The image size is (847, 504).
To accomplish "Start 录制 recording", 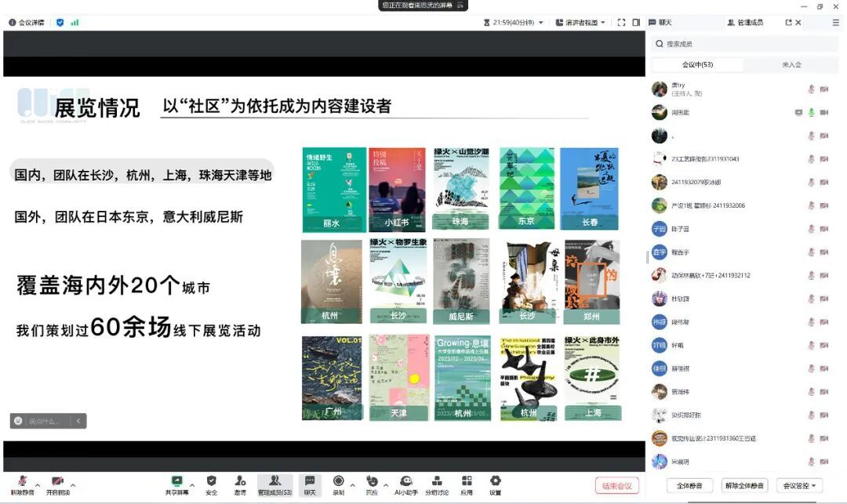I will click(x=338, y=481).
